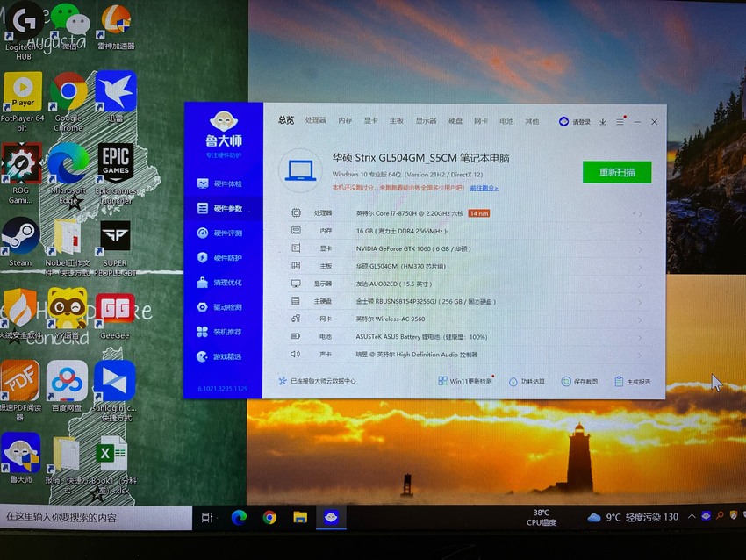Open Logitech G HUB desktop icon

pyautogui.click(x=24, y=31)
